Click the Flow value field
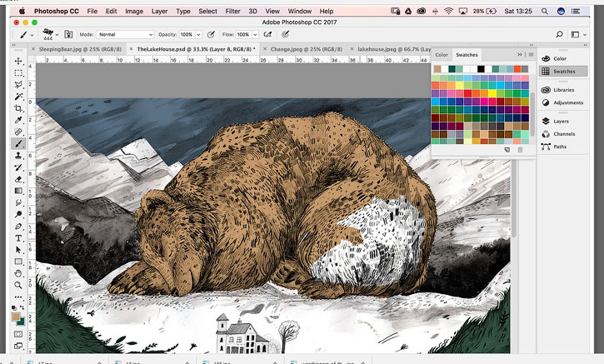This screenshot has width=604, height=364. click(x=243, y=35)
